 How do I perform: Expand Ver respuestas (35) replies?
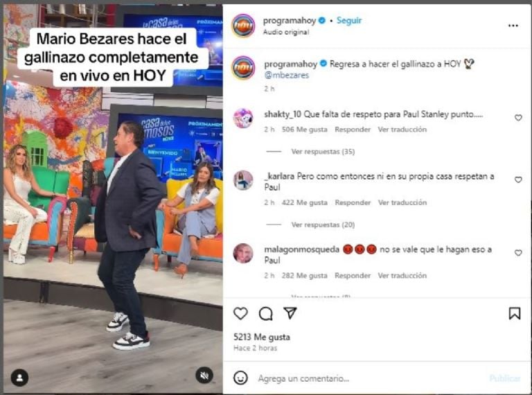(323, 151)
